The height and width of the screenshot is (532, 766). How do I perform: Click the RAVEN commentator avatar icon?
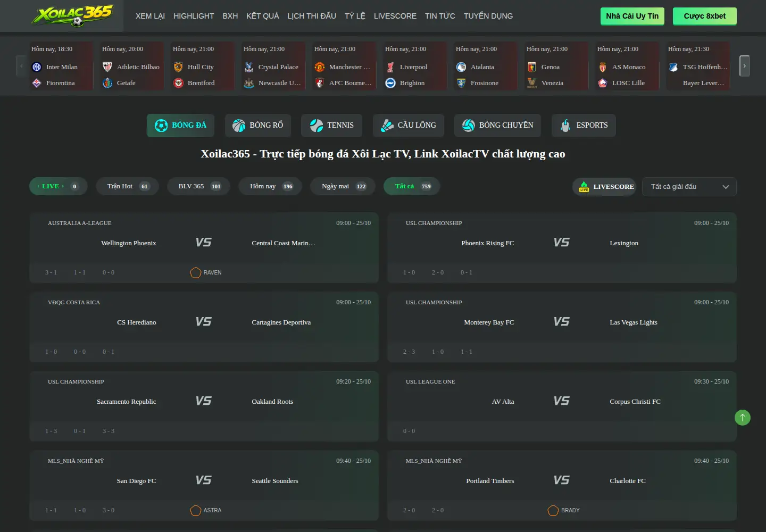(196, 272)
